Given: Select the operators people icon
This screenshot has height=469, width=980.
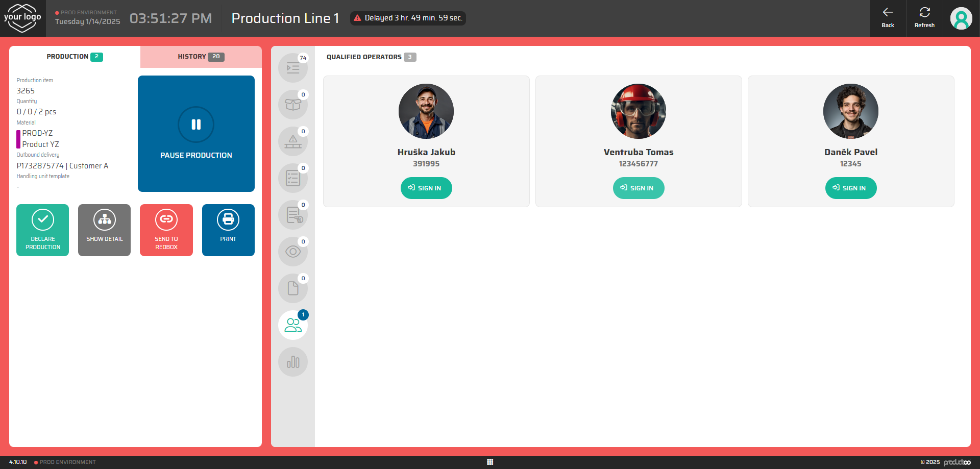Looking at the screenshot, I should pyautogui.click(x=292, y=325).
